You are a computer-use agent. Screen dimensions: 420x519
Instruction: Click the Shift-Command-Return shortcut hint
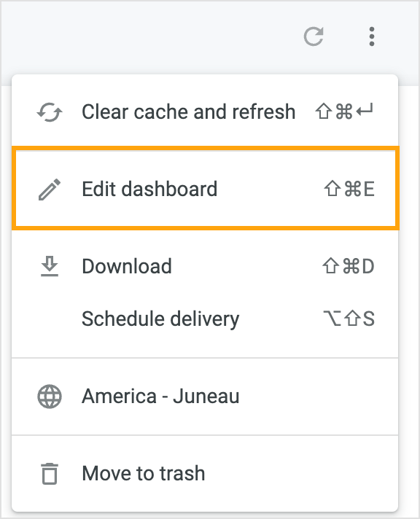[x=344, y=112]
